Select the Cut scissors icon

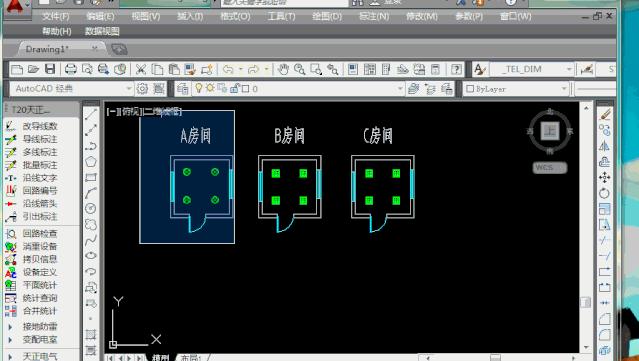pyautogui.click(x=141, y=69)
